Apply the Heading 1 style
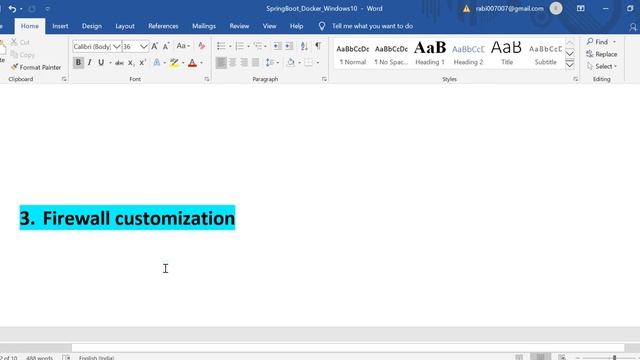 tap(430, 54)
